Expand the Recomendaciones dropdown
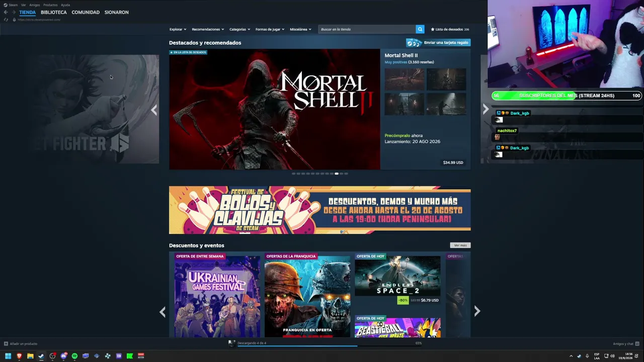The height and width of the screenshot is (362, 644). point(208,29)
